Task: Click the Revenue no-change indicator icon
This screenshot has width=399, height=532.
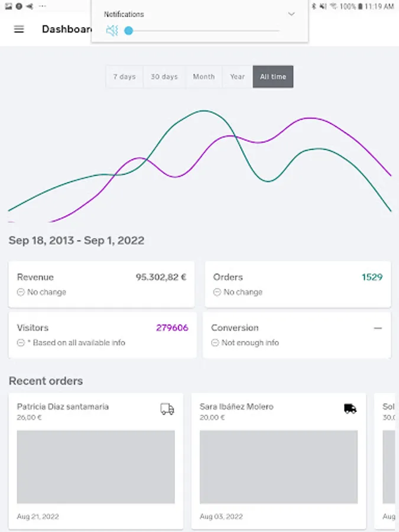Action: click(x=21, y=292)
